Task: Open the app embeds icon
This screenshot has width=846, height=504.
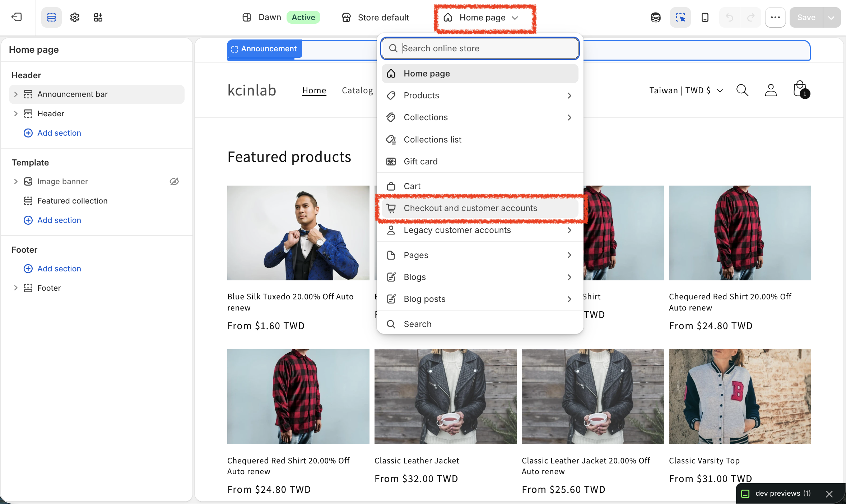Action: click(98, 17)
